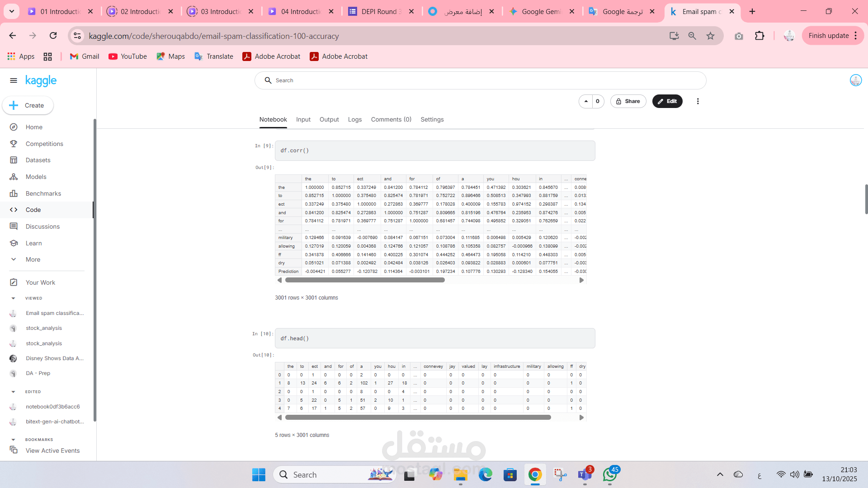Open Discussions in the sidebar

[42, 226]
